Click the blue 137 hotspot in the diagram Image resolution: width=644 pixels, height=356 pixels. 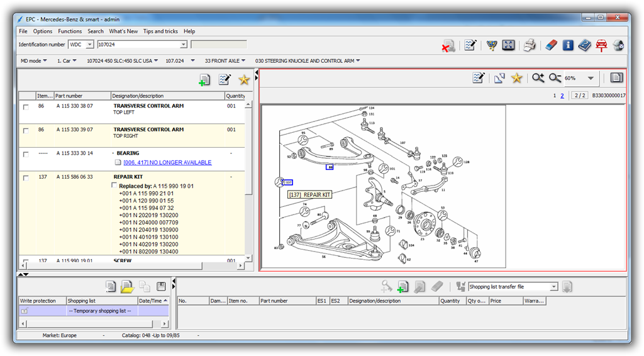point(288,182)
